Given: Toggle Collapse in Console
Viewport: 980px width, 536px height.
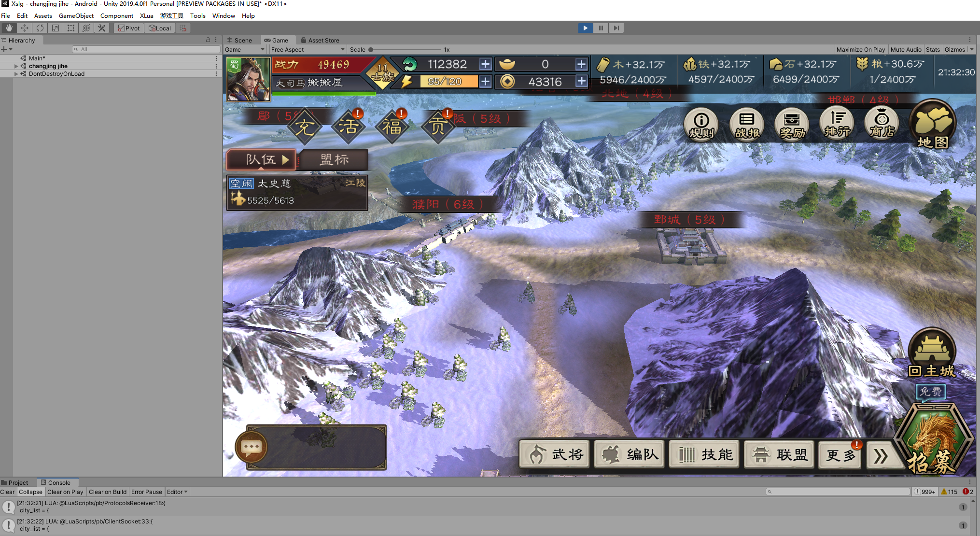Looking at the screenshot, I should point(30,492).
